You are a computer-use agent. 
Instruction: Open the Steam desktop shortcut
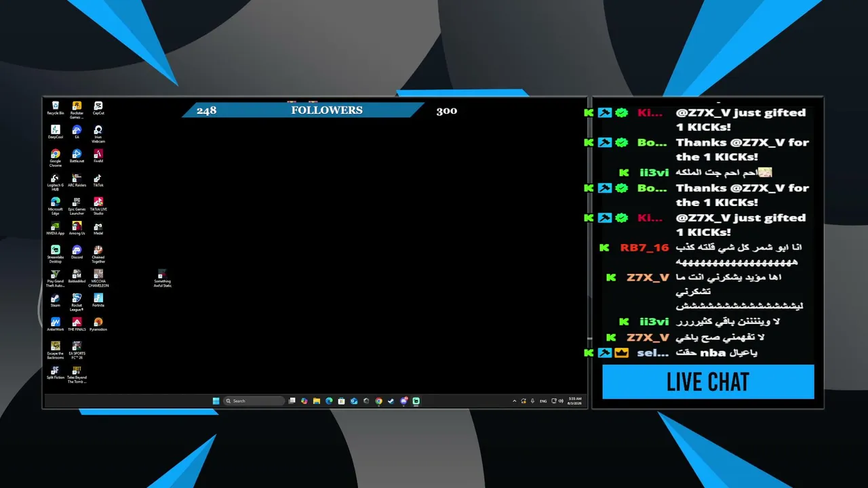[56, 301]
